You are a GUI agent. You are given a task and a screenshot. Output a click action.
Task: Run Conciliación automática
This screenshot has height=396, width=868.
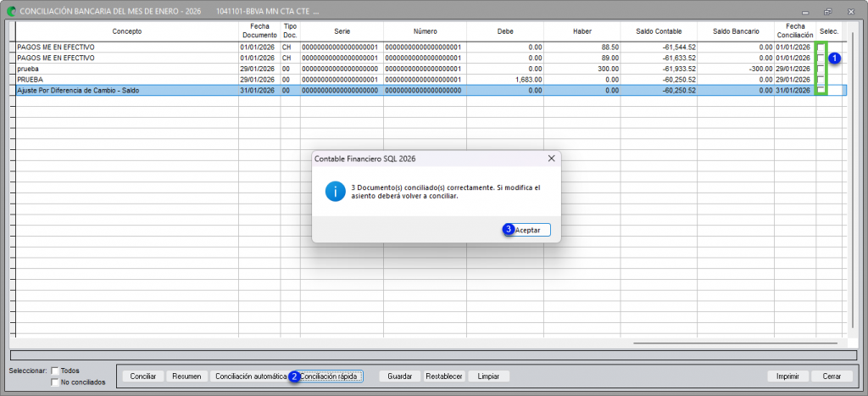click(249, 376)
